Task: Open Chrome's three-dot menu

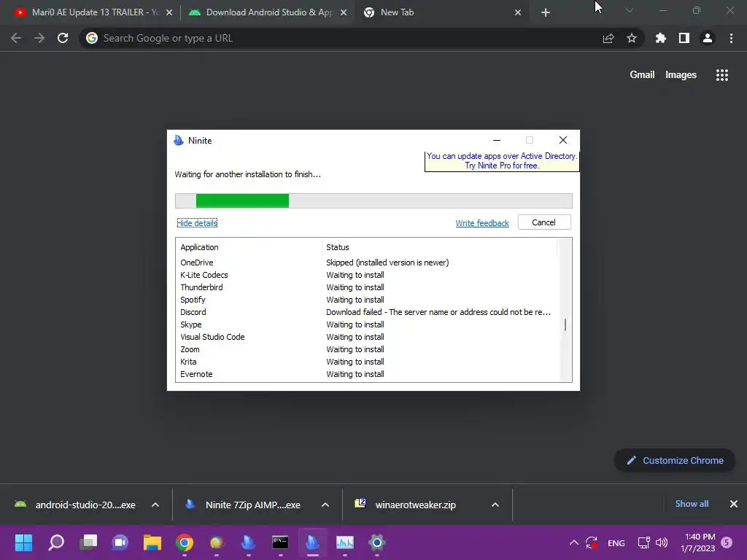Action: 731,38
